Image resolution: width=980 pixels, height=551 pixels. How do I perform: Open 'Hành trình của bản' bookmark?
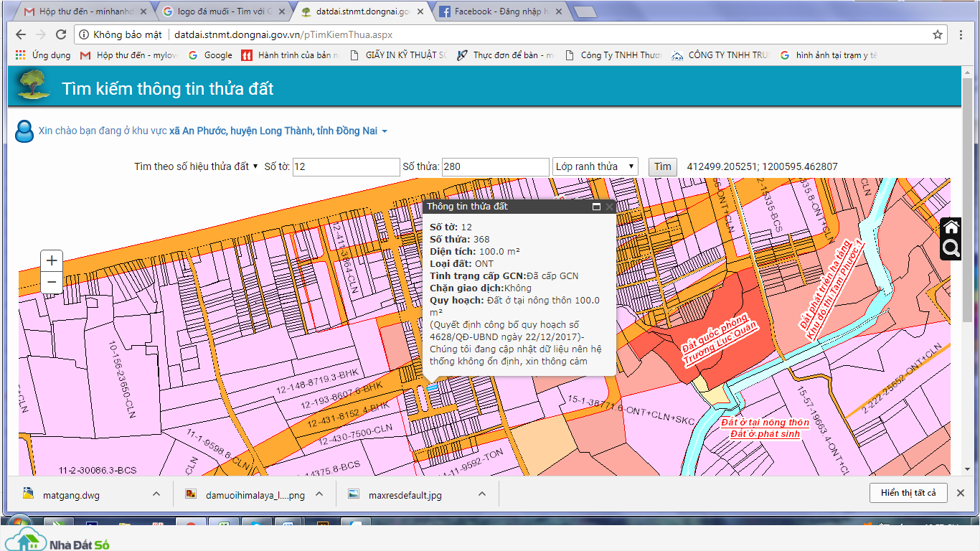[x=291, y=55]
